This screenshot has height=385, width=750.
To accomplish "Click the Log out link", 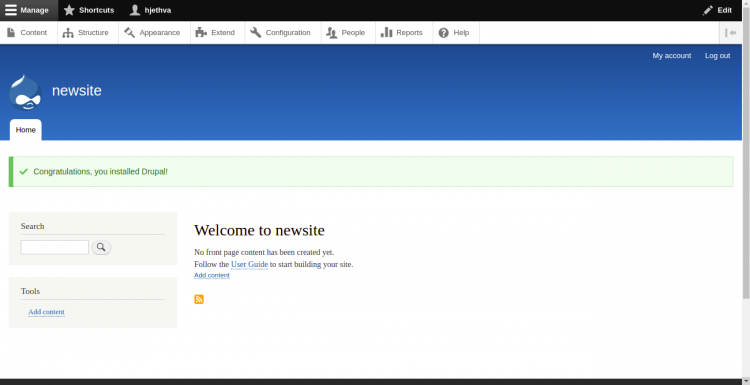I will pyautogui.click(x=717, y=55).
